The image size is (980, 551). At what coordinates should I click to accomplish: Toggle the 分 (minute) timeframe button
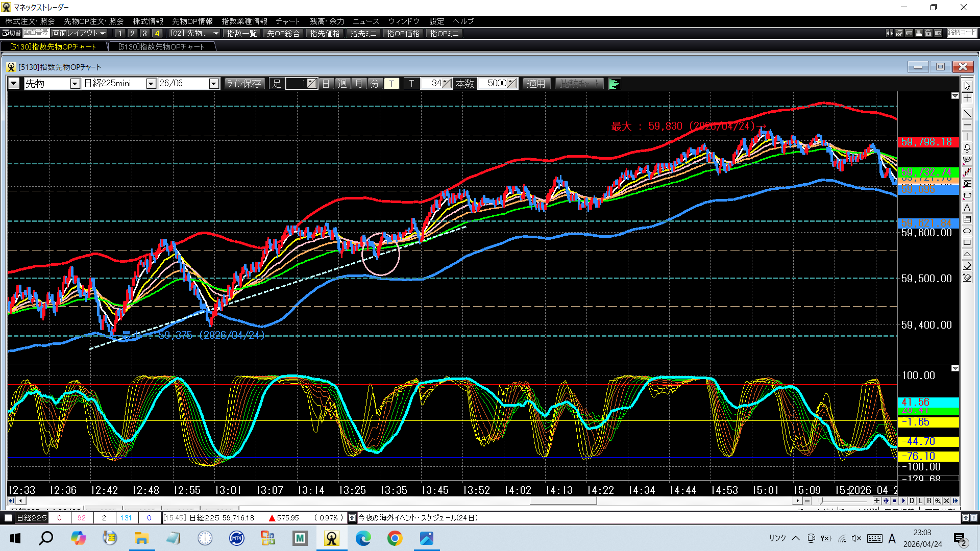(x=375, y=84)
